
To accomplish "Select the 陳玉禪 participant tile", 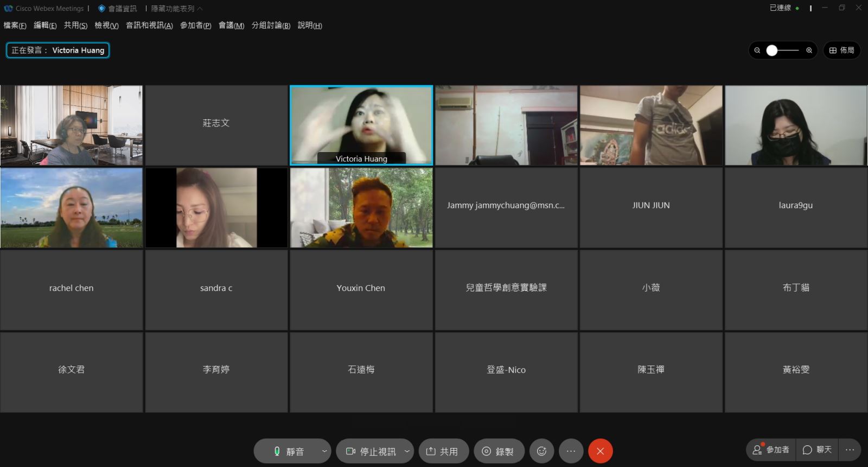I will (x=651, y=372).
